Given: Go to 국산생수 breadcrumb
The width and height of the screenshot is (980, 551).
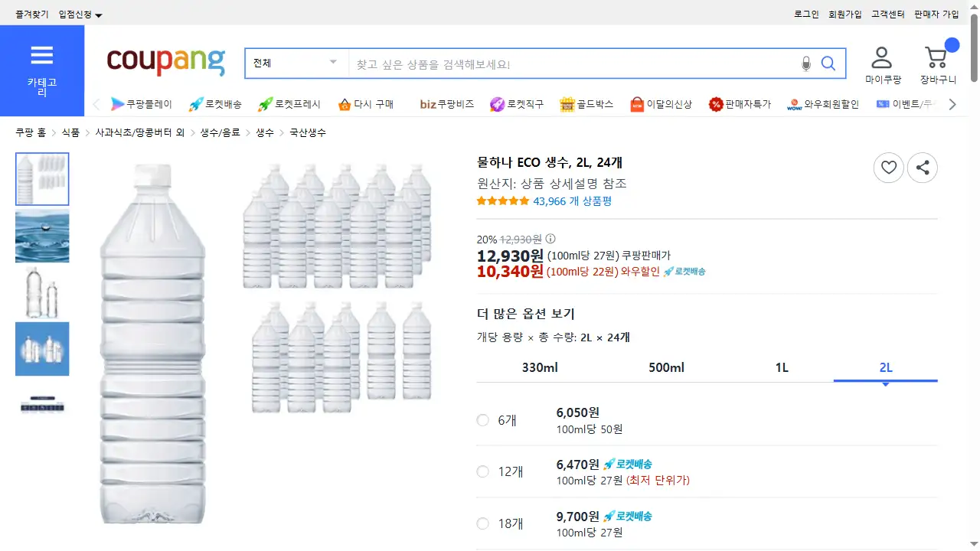Looking at the screenshot, I should (x=308, y=132).
